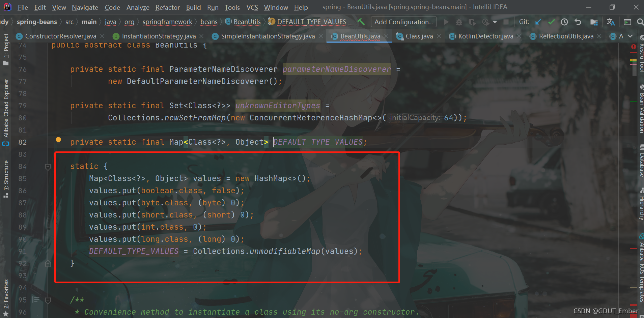Collapse the static block at line 84
The image size is (644, 318).
coord(48,167)
